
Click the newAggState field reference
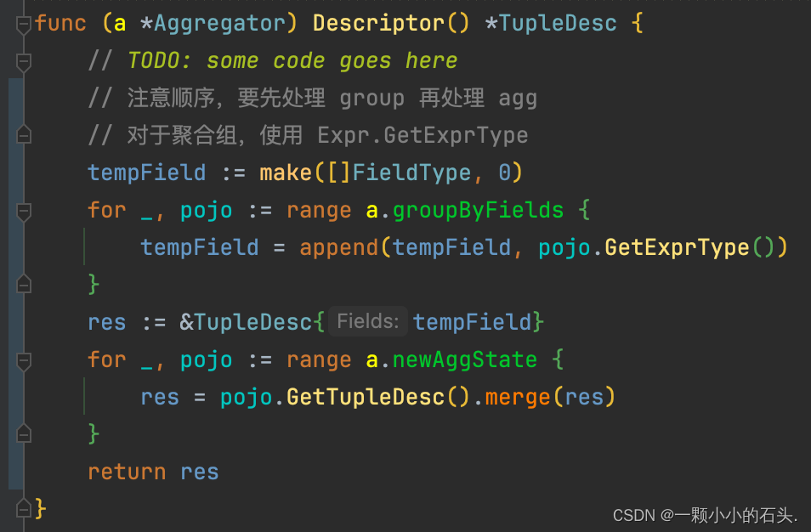[464, 359]
